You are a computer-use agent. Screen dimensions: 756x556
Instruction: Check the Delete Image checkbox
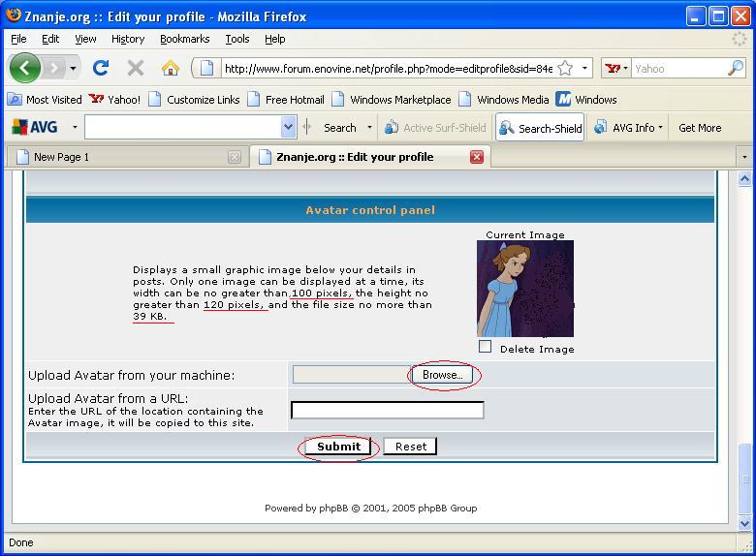[486, 347]
